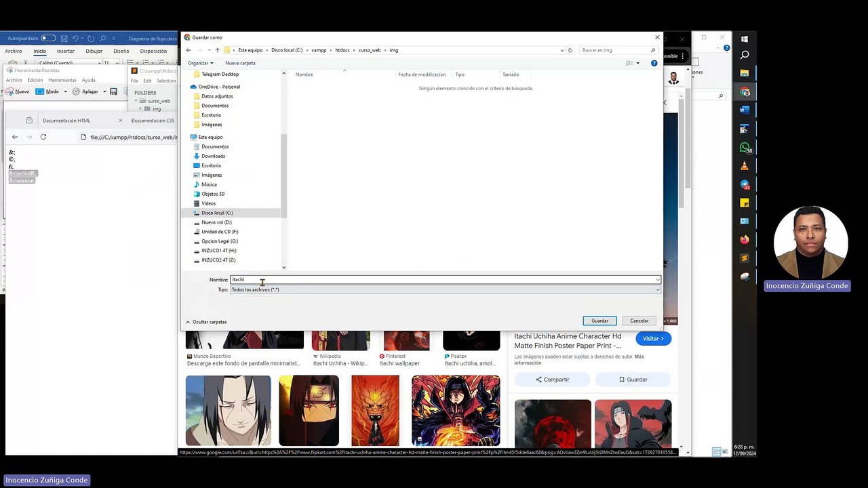The width and height of the screenshot is (868, 488).
Task: Go back with the dialog's back arrow
Action: point(189,50)
